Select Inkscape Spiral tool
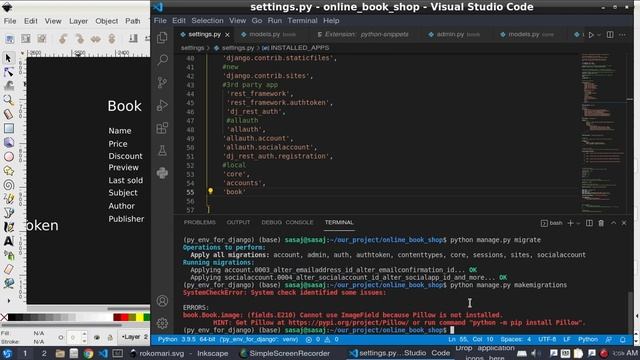The width and height of the screenshot is (640, 360). pyautogui.click(x=8, y=185)
